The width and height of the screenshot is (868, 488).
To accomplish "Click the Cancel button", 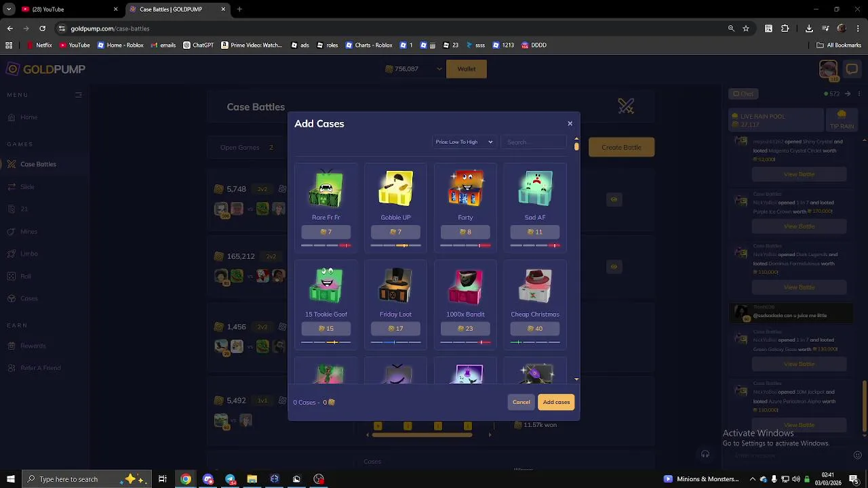I will [x=521, y=402].
